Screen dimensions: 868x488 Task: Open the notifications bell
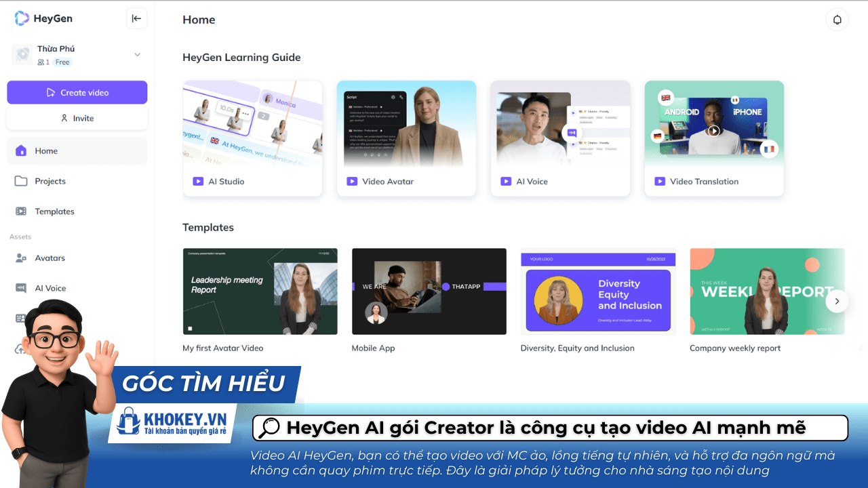click(x=837, y=20)
